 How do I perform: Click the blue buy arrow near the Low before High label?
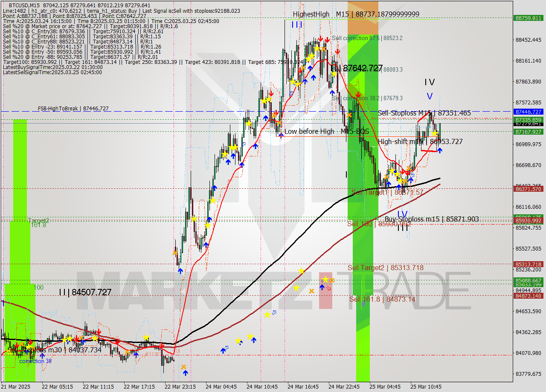[x=281, y=135]
